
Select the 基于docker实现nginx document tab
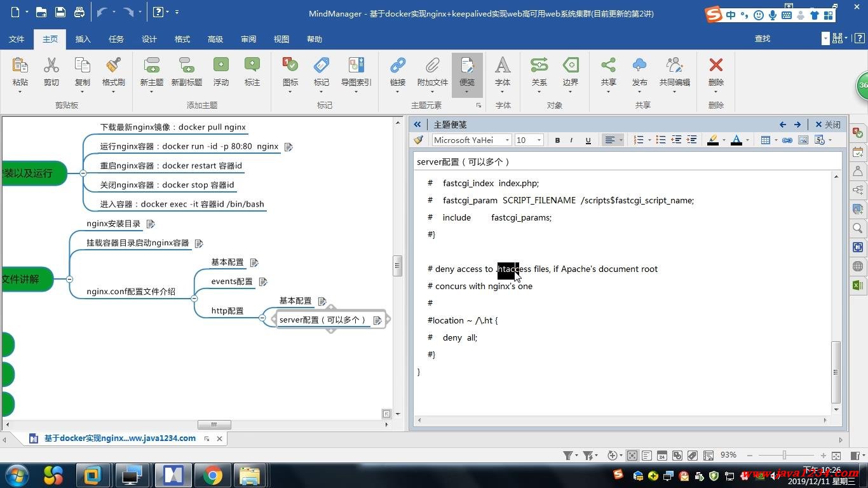coord(120,438)
